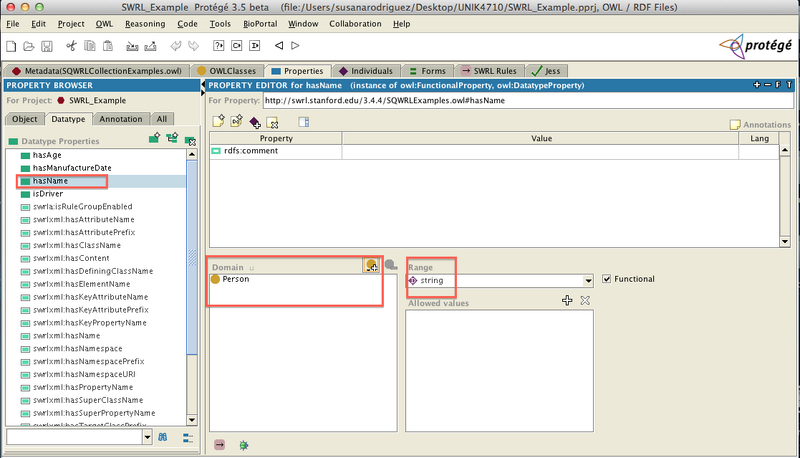Open the search field dropdown arrow
The width and height of the screenshot is (800, 458).
click(x=147, y=437)
